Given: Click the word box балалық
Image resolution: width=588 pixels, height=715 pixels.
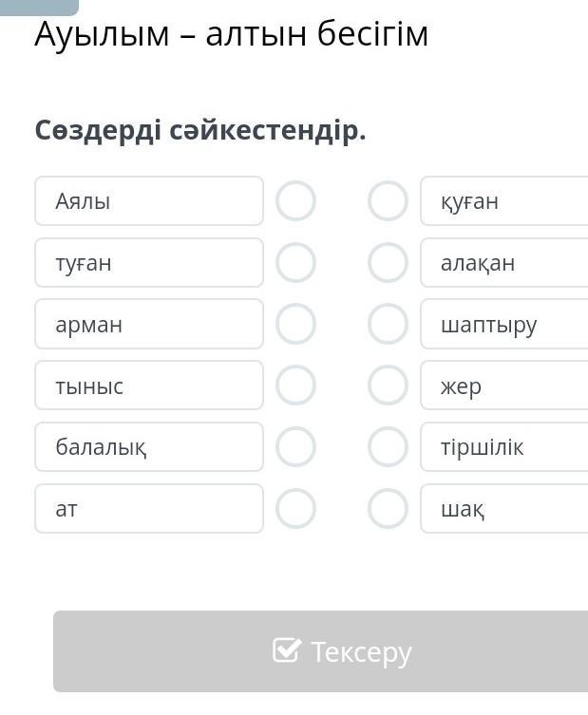Looking at the screenshot, I should tap(149, 446).
